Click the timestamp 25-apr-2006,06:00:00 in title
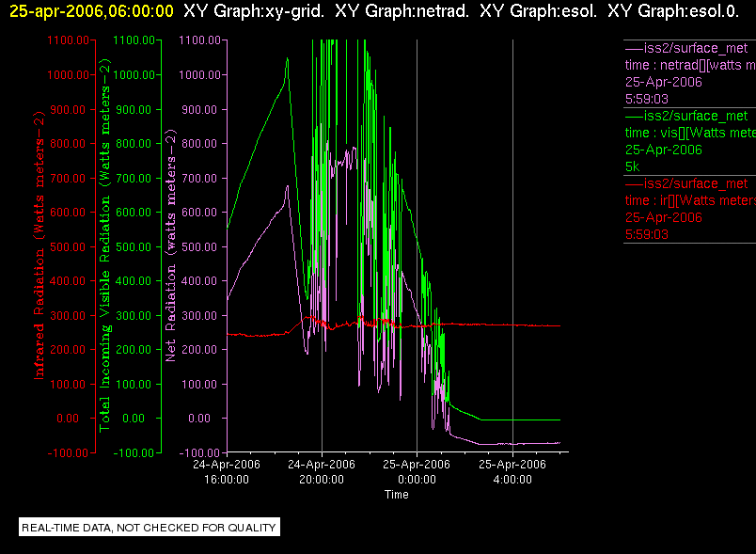This screenshot has width=756, height=554. [x=91, y=10]
